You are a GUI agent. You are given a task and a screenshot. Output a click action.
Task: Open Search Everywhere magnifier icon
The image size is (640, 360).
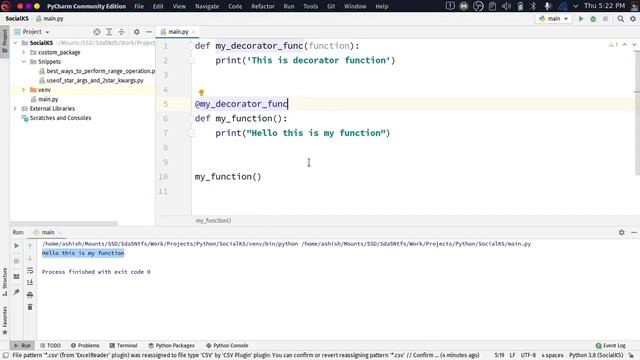620,19
